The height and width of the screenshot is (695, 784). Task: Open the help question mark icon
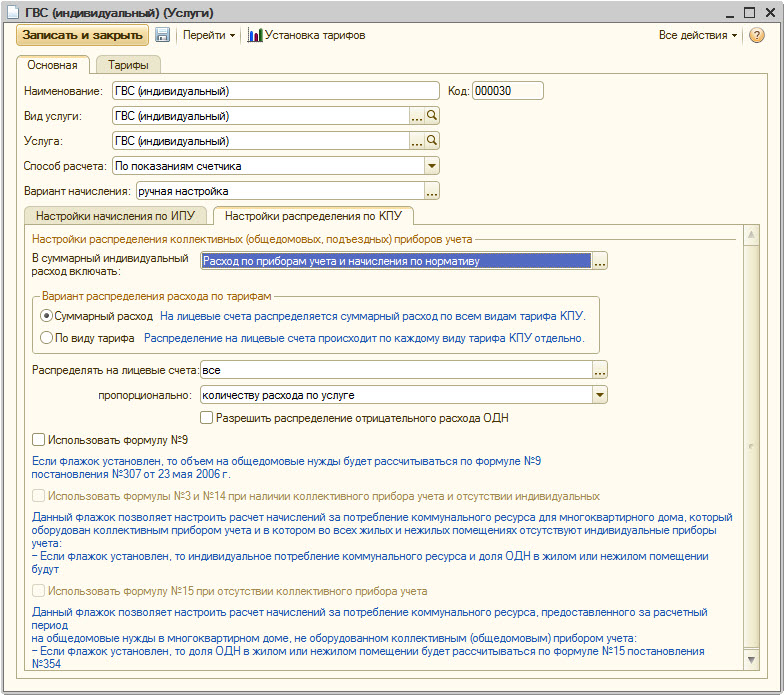click(x=756, y=35)
